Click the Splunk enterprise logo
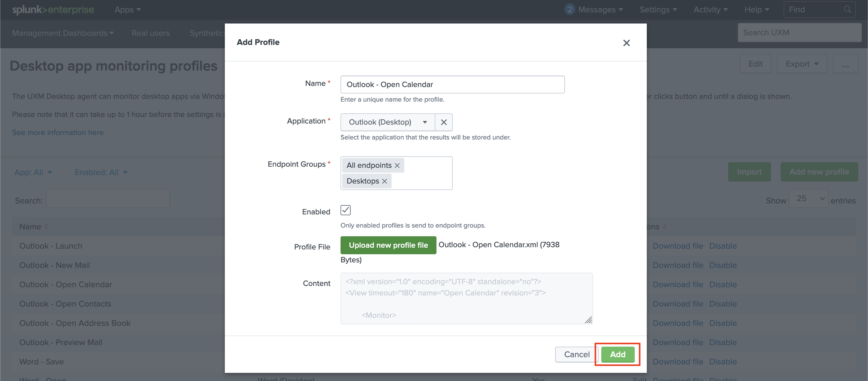 (53, 9)
